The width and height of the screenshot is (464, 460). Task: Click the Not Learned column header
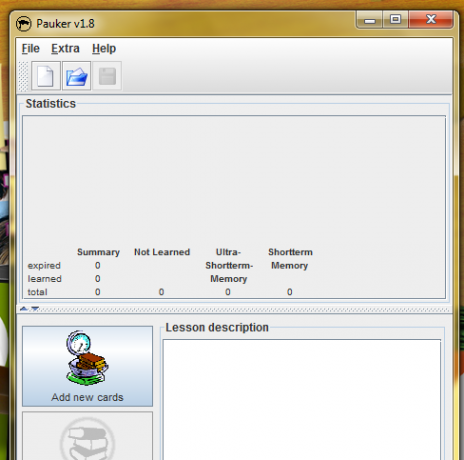tap(162, 252)
